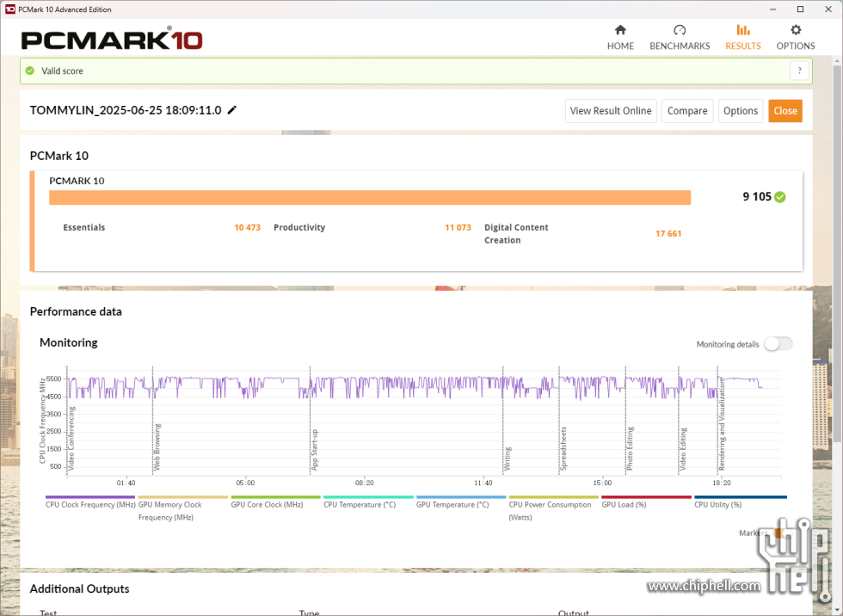The width and height of the screenshot is (843, 616).
Task: Click the pencil icon to rename result
Action: (232, 110)
